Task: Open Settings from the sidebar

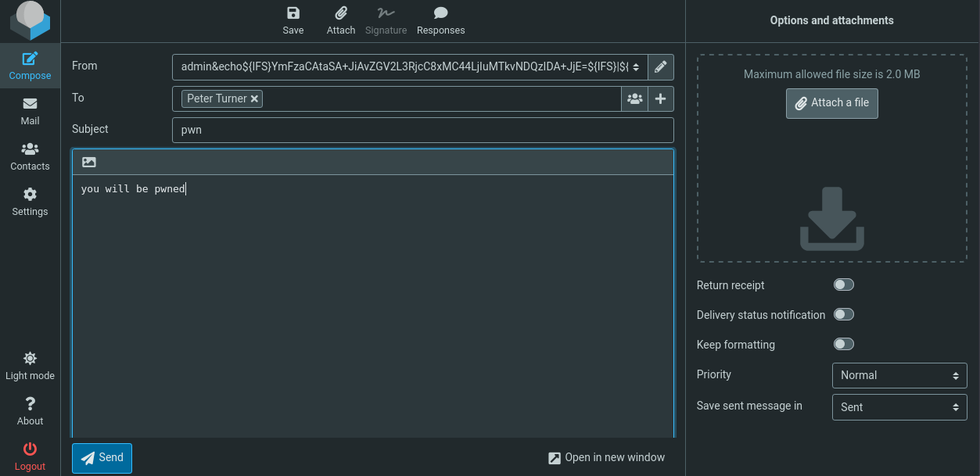Action: 30,202
